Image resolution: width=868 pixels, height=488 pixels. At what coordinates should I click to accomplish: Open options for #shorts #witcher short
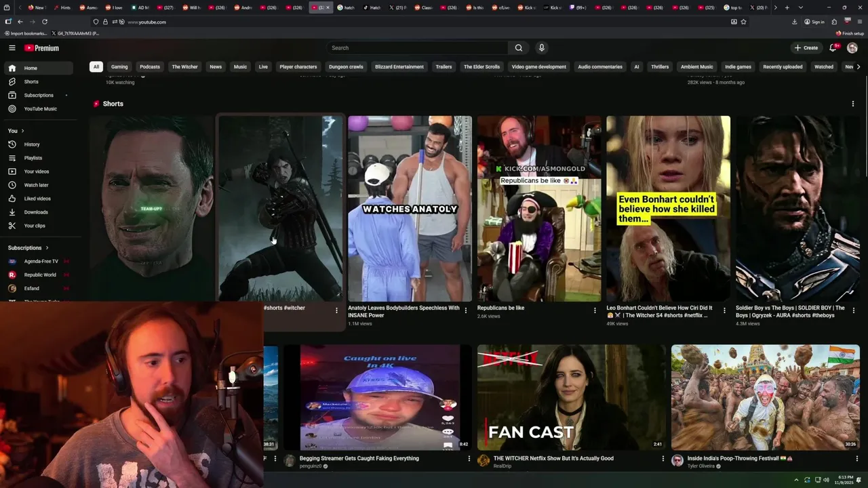pos(336,310)
